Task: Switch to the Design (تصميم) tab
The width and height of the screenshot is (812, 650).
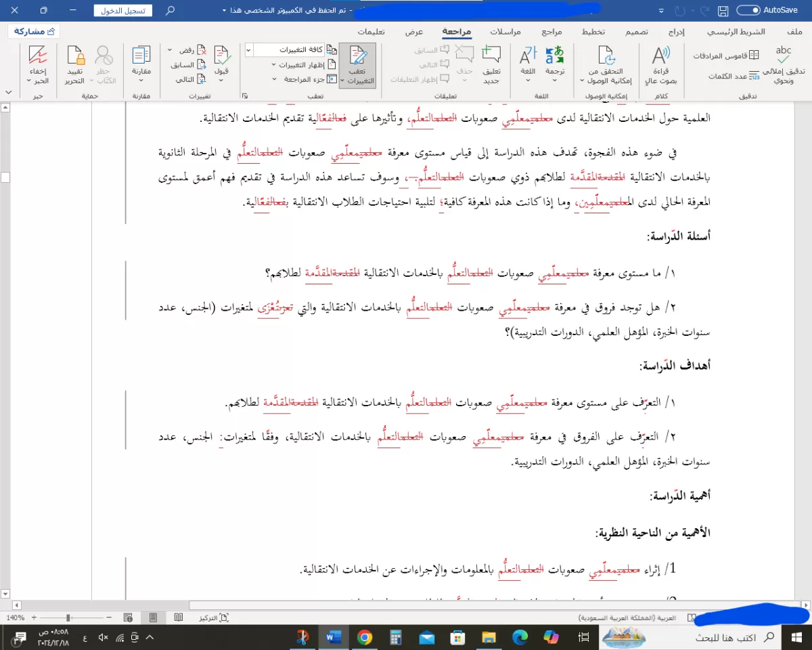Action: pyautogui.click(x=637, y=32)
